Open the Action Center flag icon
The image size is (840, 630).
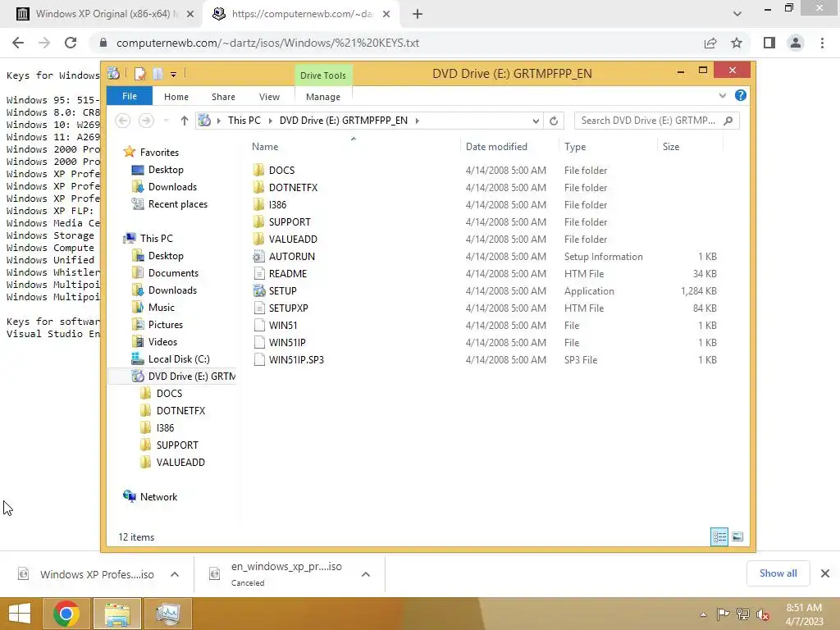click(723, 614)
